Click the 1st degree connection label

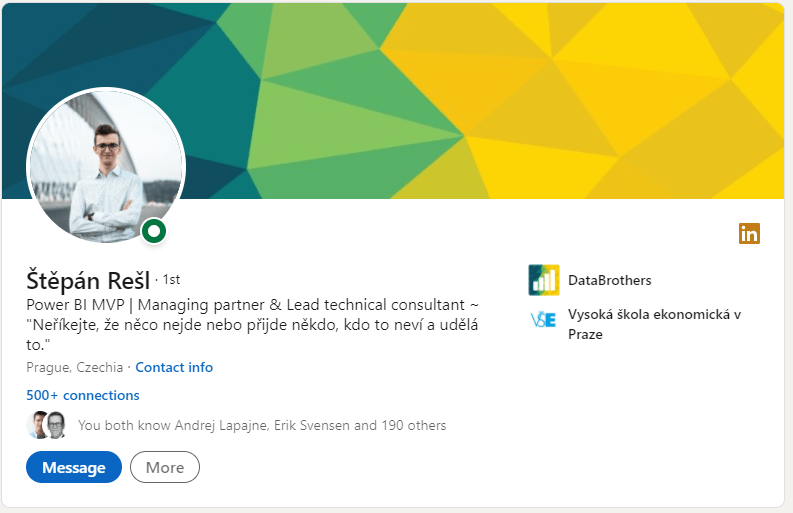(x=171, y=280)
